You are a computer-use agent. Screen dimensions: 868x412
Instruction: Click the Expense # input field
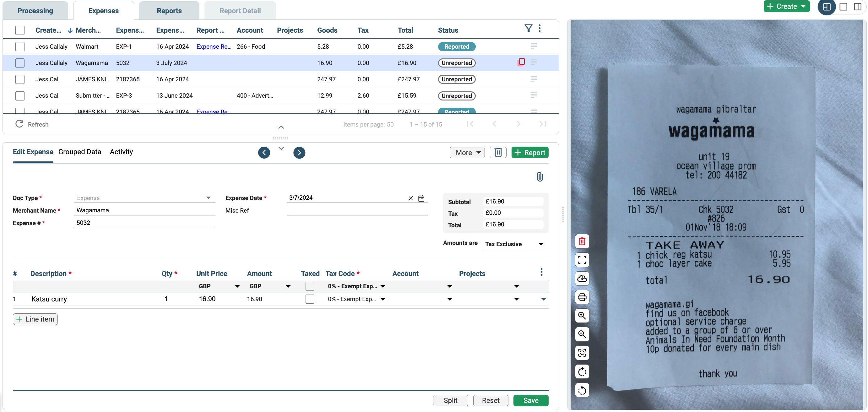(x=144, y=223)
